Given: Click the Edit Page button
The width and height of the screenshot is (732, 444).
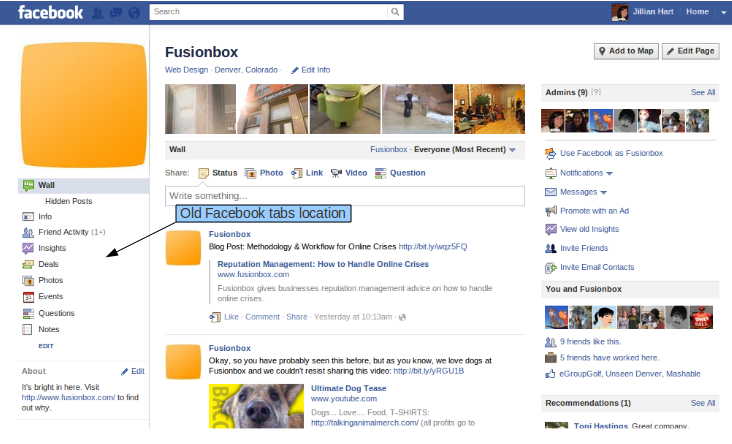Looking at the screenshot, I should 691,51.
